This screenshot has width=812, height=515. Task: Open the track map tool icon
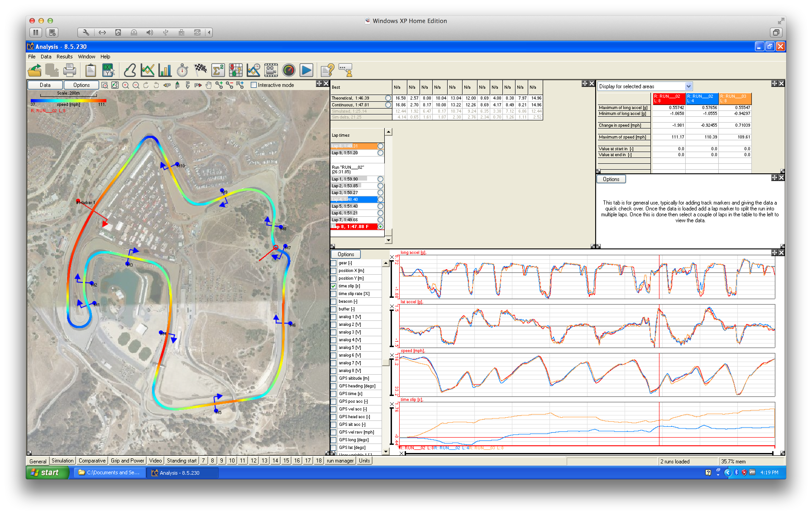pos(130,71)
